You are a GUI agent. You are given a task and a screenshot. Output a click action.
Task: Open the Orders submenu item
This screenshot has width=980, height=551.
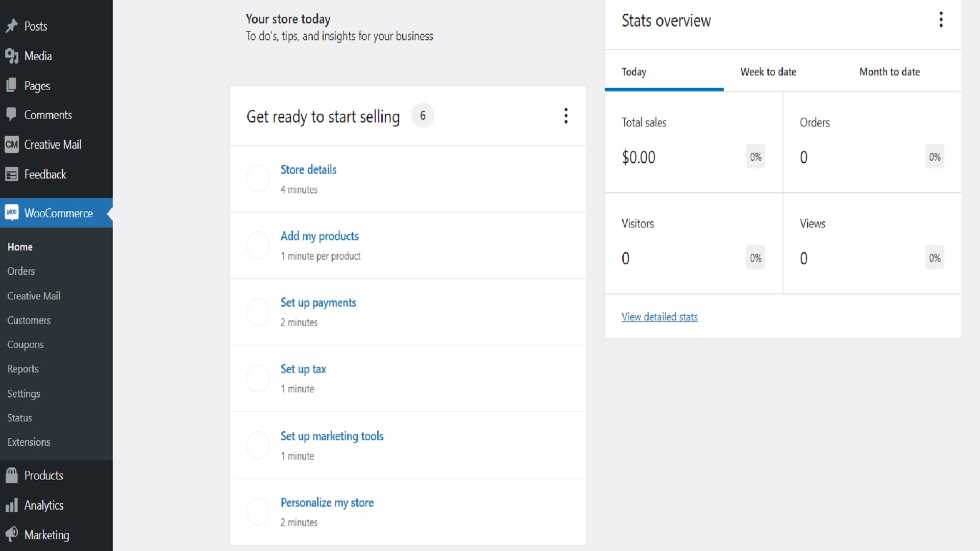(x=21, y=271)
